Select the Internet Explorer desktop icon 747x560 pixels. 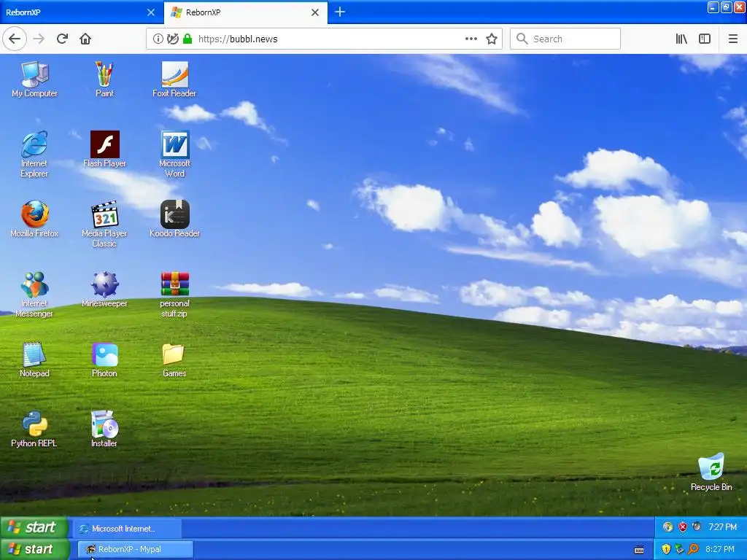pos(34,155)
